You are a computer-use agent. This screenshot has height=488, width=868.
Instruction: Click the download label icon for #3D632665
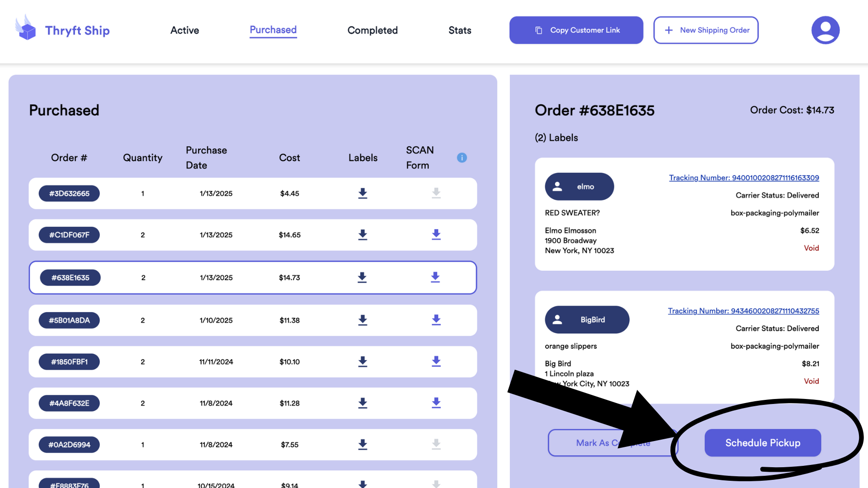click(x=363, y=193)
